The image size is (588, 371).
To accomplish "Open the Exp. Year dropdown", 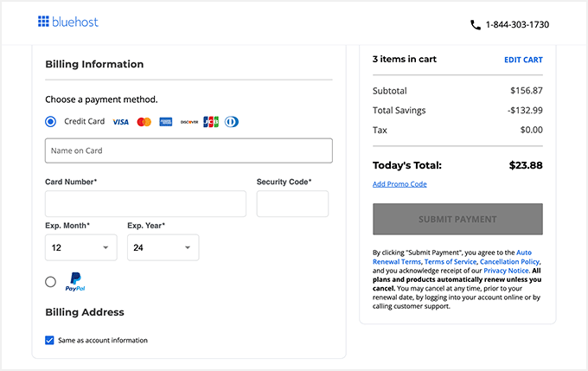I will [163, 247].
